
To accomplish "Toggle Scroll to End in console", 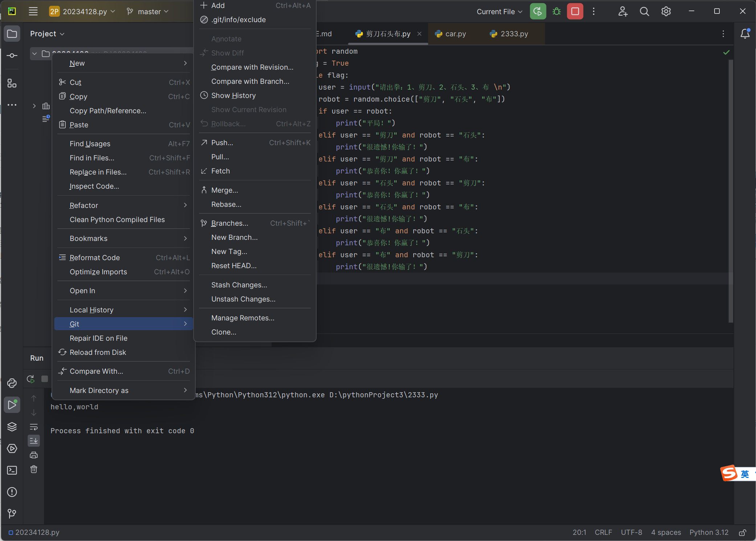I will [x=34, y=440].
